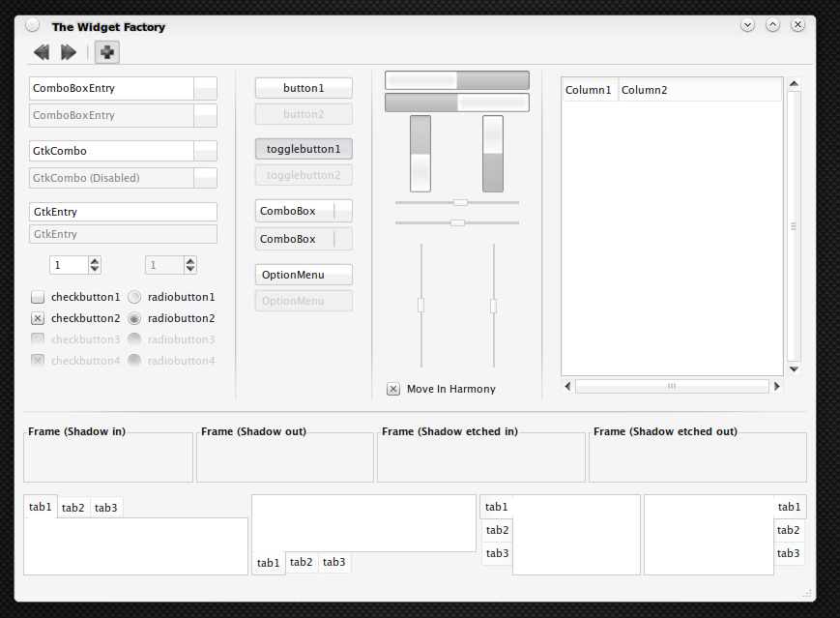The height and width of the screenshot is (618, 840).
Task: Click horizontal scrollbar right arrow
Action: [x=777, y=386]
